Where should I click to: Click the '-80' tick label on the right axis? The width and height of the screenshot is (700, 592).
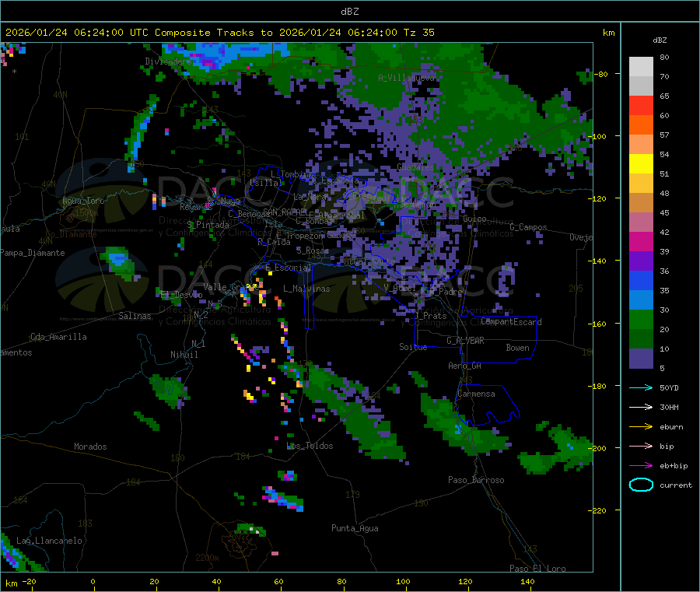click(x=601, y=74)
